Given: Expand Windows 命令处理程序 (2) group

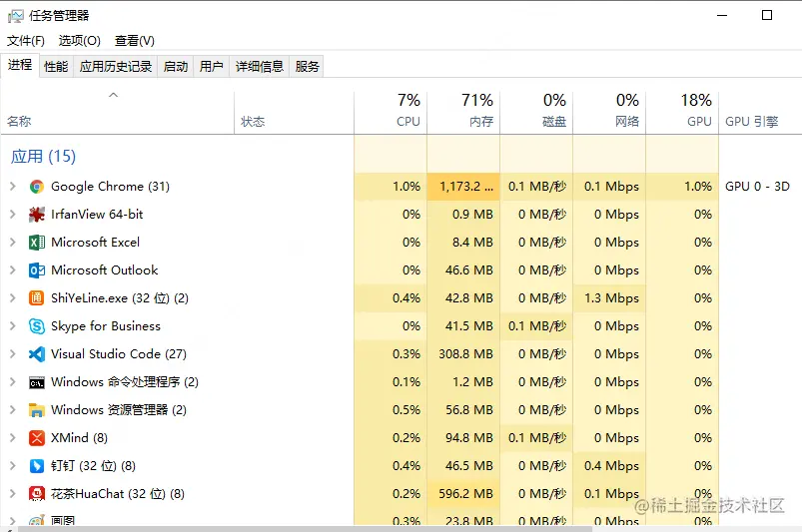Looking at the screenshot, I should pyautogui.click(x=13, y=382).
